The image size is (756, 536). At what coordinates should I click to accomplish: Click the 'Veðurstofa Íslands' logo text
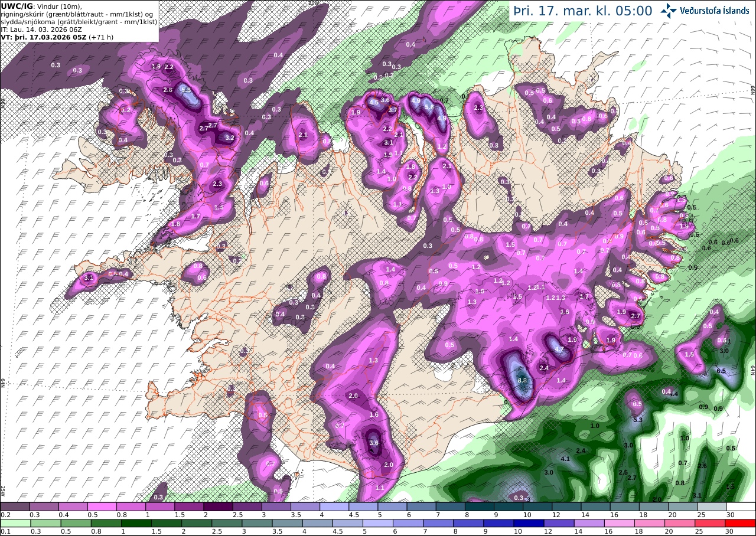(715, 11)
